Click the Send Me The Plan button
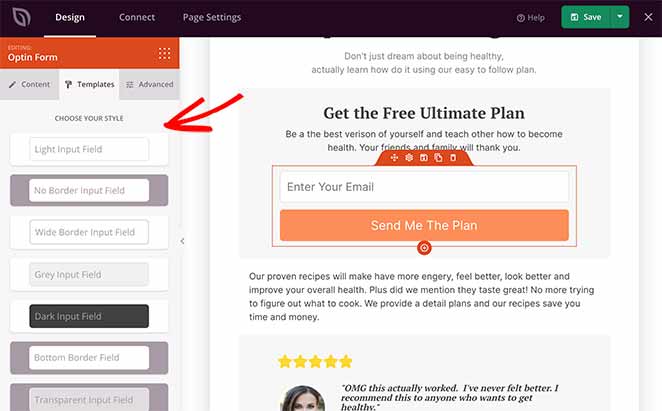This screenshot has height=411, width=662. click(424, 225)
